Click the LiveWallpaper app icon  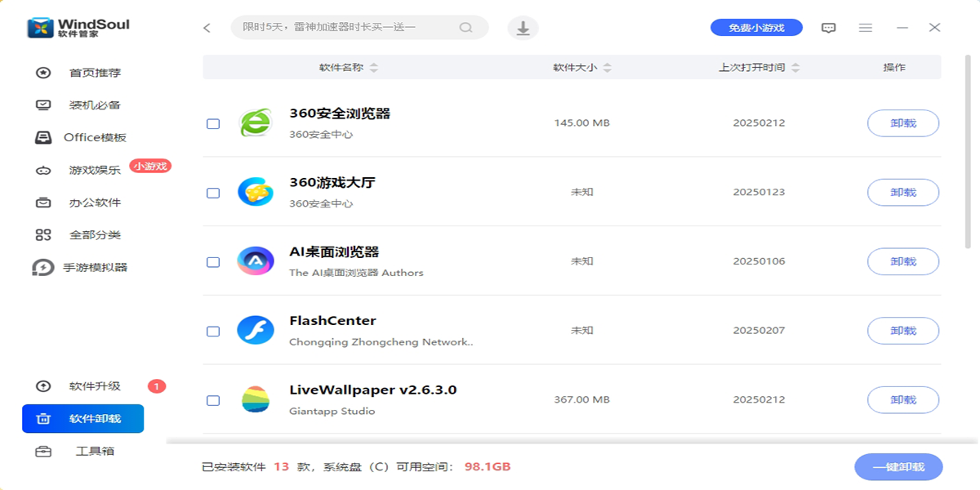pyautogui.click(x=256, y=400)
